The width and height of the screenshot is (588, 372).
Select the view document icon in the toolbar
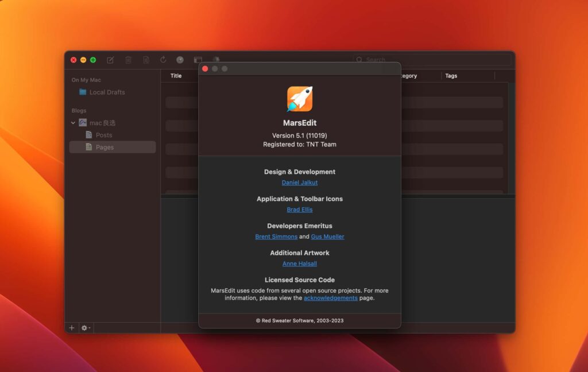click(x=145, y=60)
